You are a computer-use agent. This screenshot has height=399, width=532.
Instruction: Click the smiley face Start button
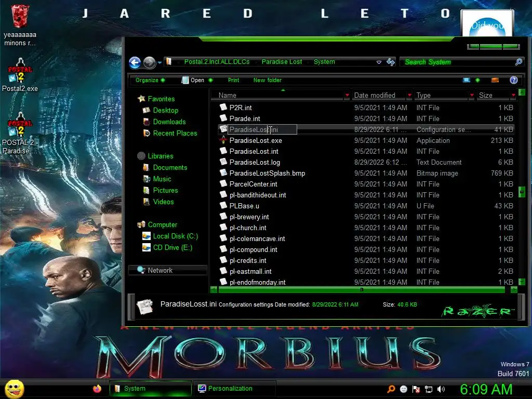pos(15,389)
